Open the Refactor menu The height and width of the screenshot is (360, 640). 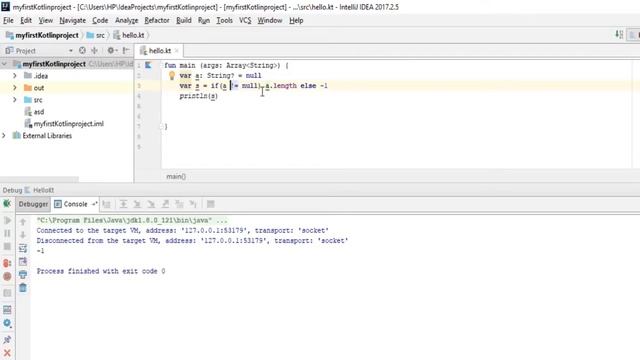point(157,20)
